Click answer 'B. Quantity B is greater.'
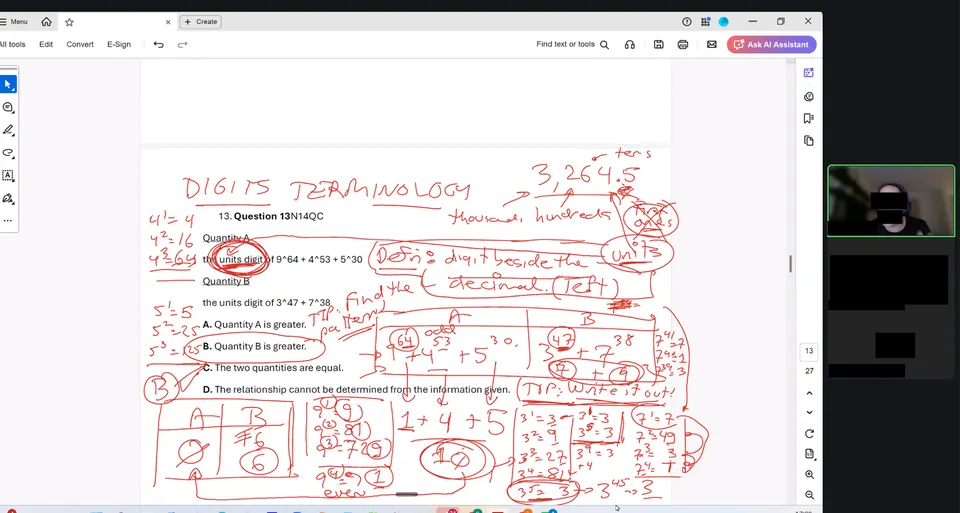Viewport: 960px width, 513px height. [x=254, y=346]
